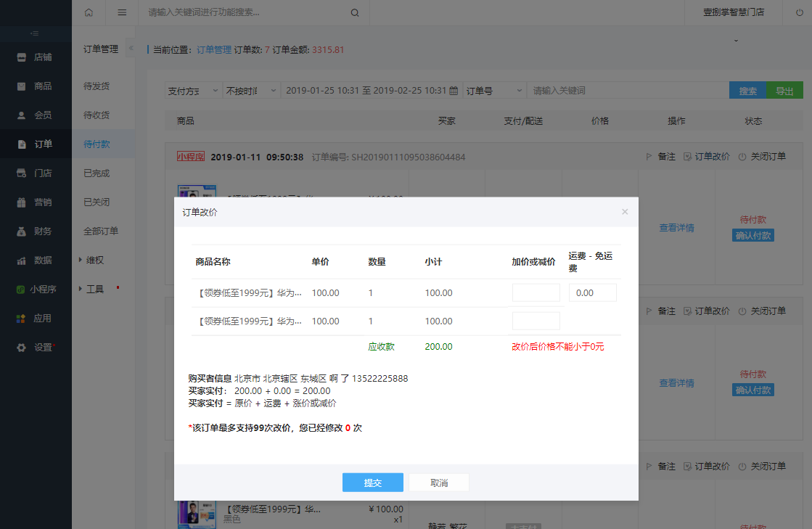Viewport: 812px width, 529px height.
Task: Open 应用 in the left sidebar
Action: pyautogui.click(x=36, y=319)
